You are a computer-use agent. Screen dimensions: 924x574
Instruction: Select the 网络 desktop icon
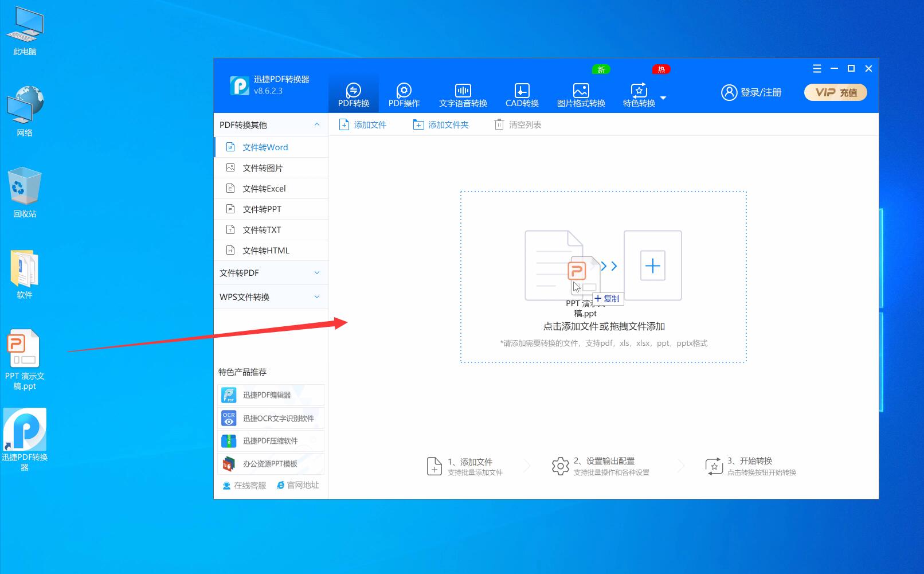[25, 112]
